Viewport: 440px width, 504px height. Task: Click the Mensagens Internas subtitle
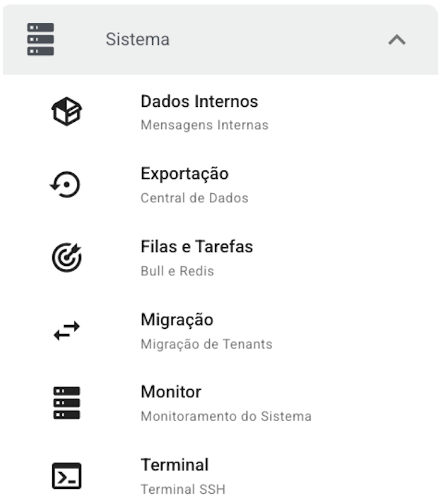click(204, 125)
